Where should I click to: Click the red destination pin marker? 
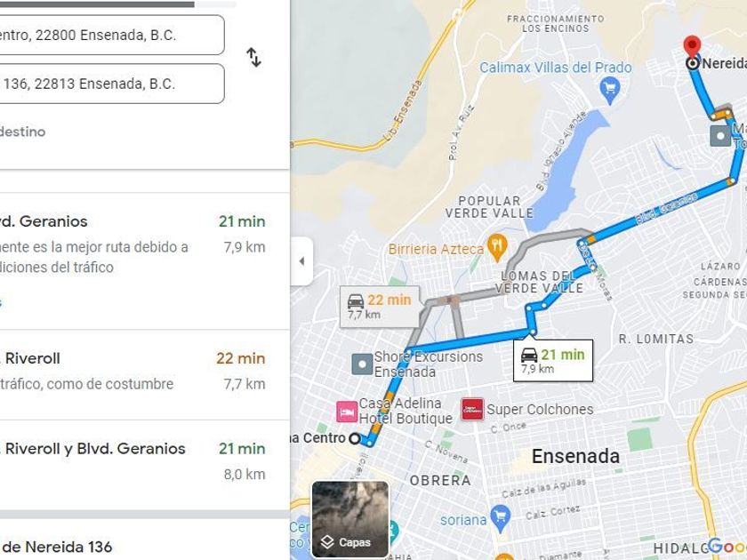pos(692,48)
